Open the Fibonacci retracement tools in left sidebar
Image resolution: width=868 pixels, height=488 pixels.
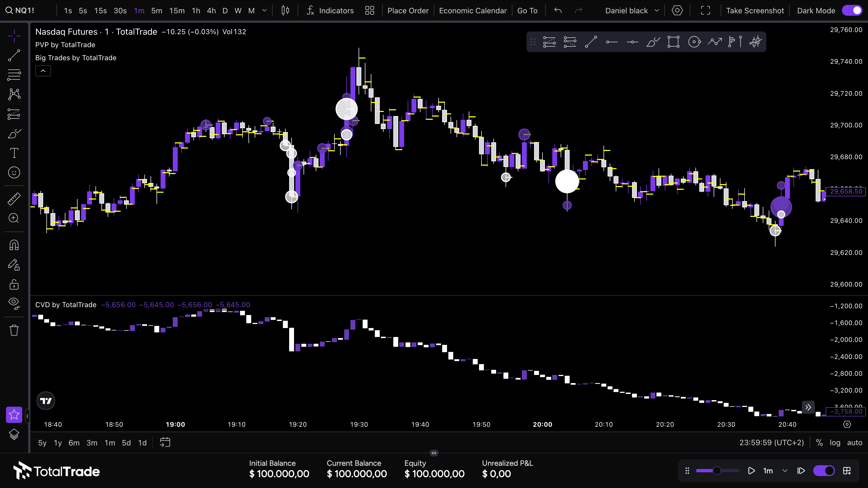click(x=14, y=75)
